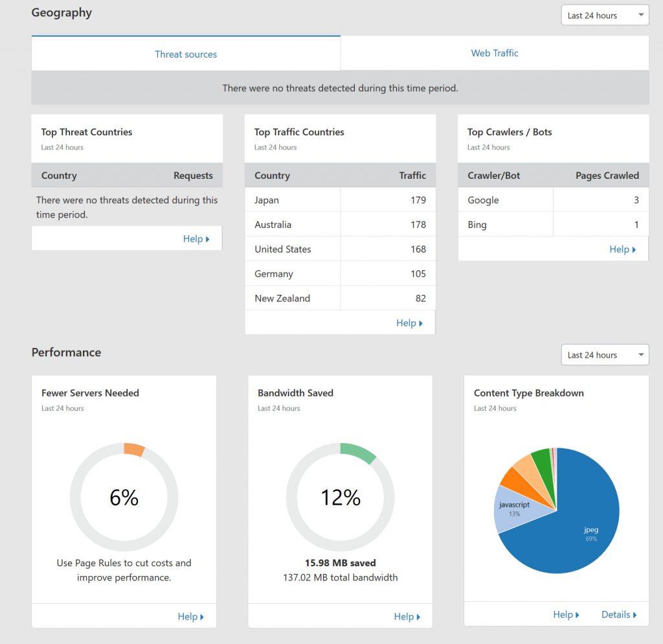
Task: Open Help link under Top Crawlers / Bots
Action: 622,249
